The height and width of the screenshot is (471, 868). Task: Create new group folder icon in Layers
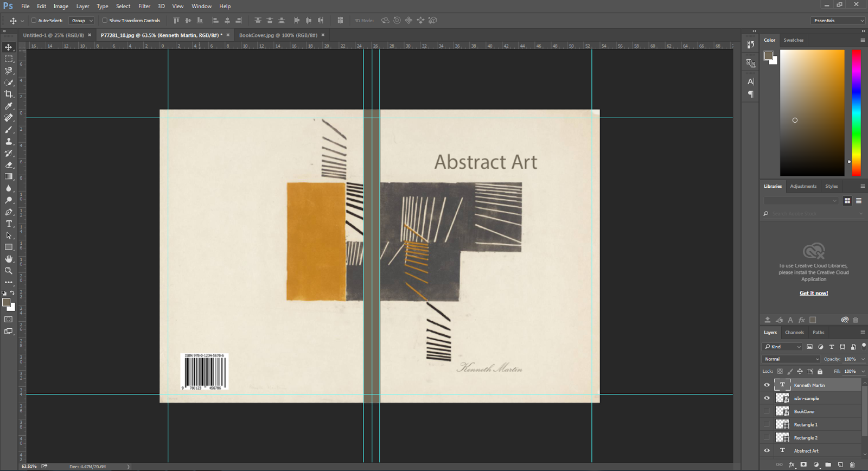coord(828,464)
